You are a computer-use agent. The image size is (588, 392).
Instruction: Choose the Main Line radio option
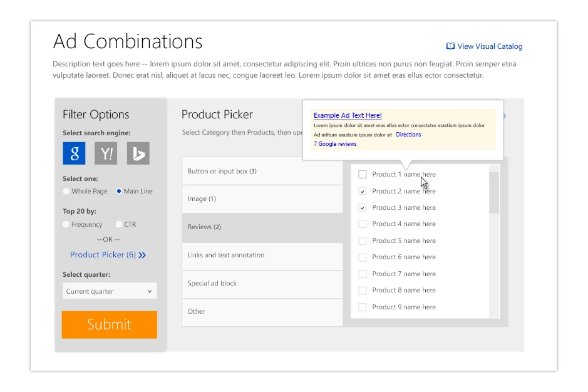pos(119,192)
